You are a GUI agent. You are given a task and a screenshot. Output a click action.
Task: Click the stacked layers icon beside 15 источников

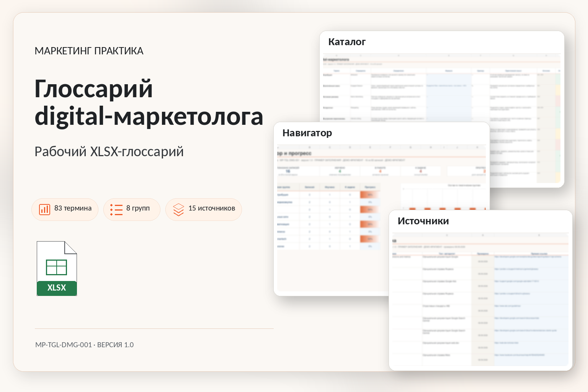click(x=179, y=209)
